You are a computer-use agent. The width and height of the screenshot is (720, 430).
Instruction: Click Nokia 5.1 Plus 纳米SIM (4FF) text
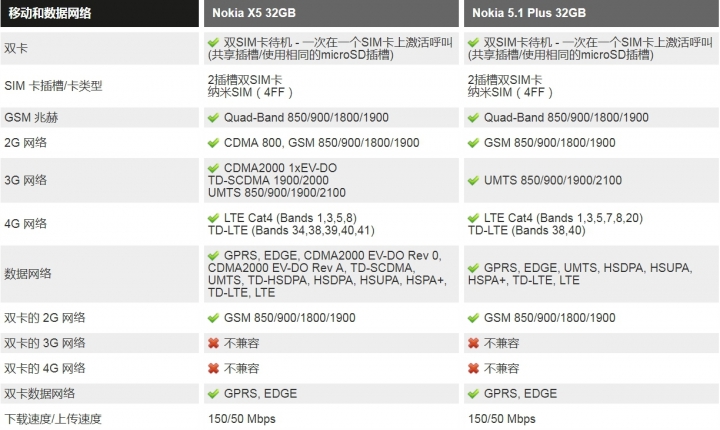pyautogui.click(x=510, y=92)
